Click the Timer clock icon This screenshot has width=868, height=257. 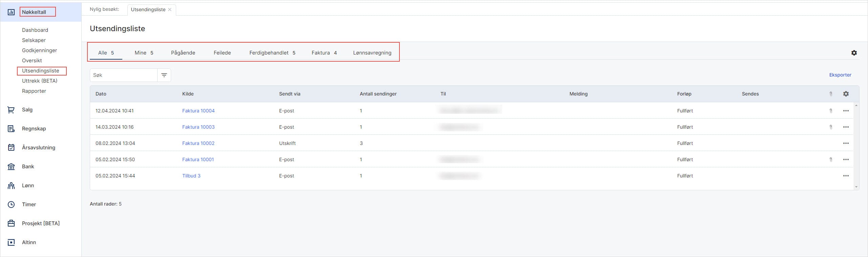(11, 205)
